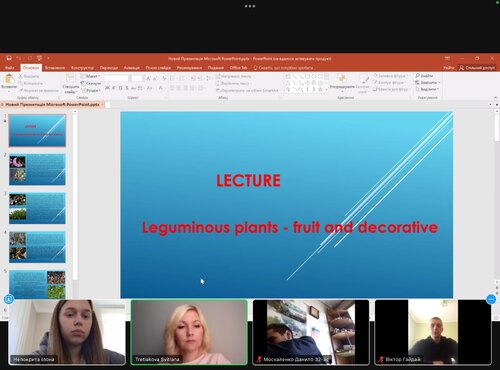Click the Zoom three-dots menu at top
The width and height of the screenshot is (500, 370).
250,6
